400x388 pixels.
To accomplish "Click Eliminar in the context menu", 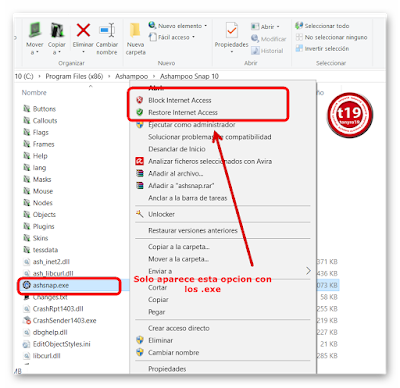I will pos(160,340).
